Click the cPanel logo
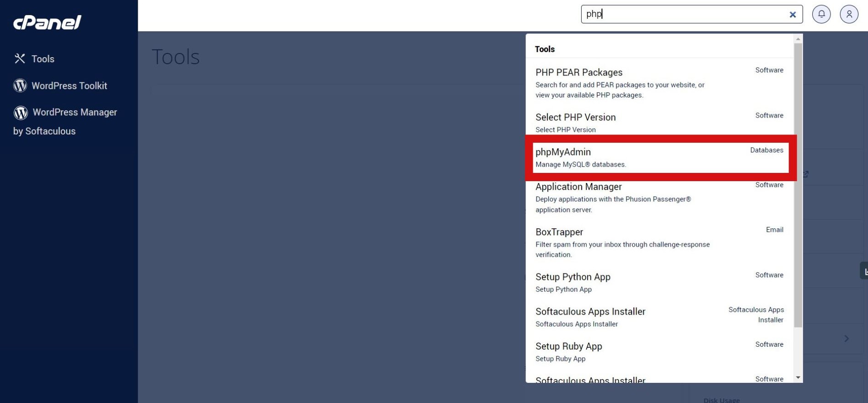Screen dimensions: 868x403 (x=47, y=22)
